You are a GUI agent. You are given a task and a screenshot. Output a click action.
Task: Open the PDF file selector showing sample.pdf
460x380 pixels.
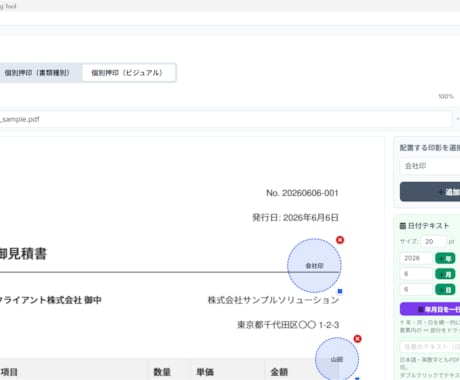tap(226, 119)
